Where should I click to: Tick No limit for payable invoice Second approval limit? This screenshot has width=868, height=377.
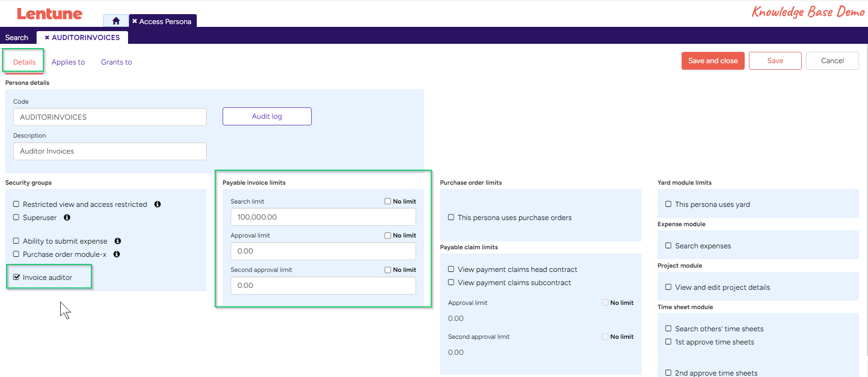point(388,270)
